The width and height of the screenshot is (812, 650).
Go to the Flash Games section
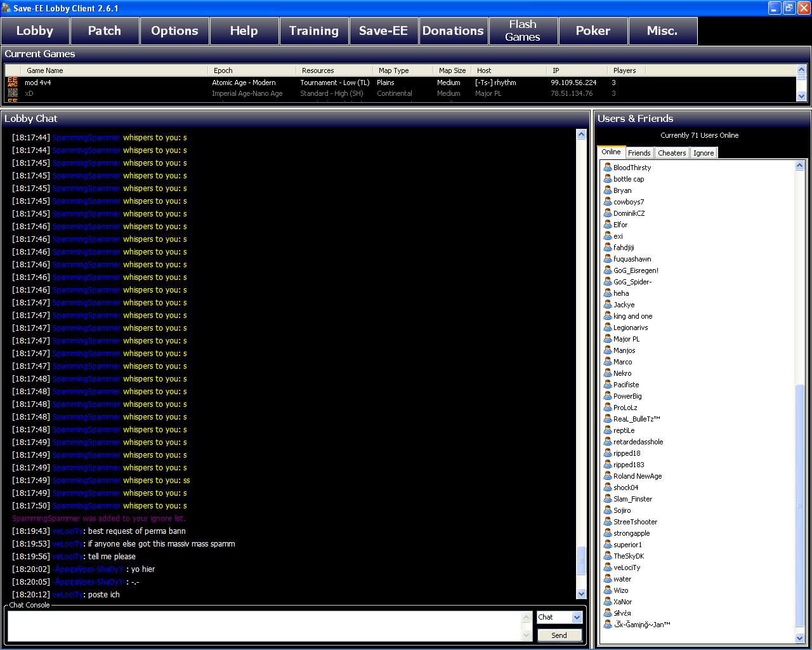523,30
